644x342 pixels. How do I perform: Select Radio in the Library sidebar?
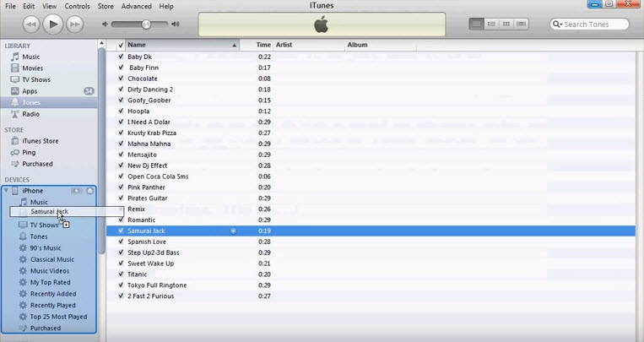coord(30,114)
